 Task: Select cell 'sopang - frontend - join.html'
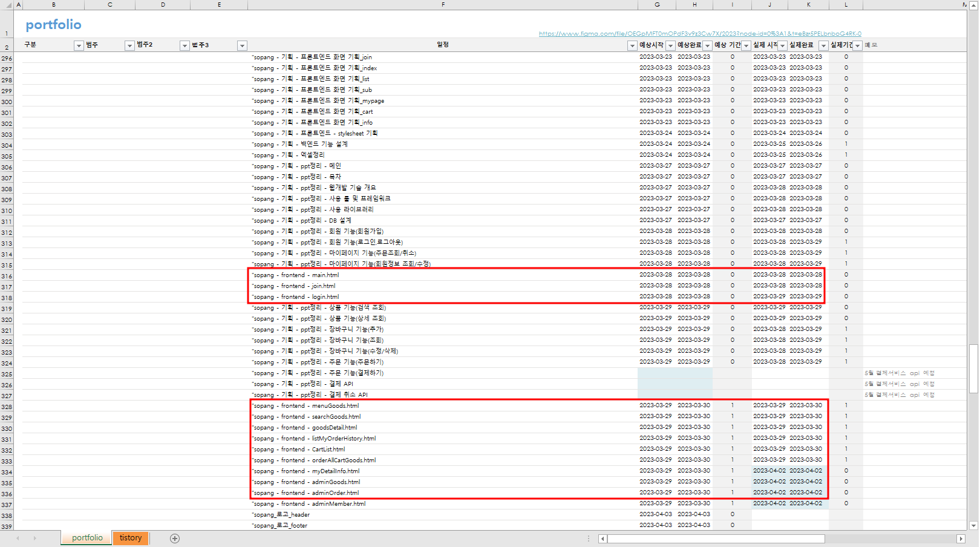443,286
